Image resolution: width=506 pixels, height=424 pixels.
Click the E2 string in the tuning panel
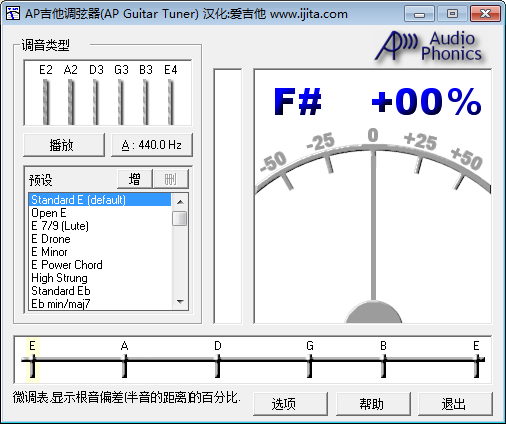click(45, 102)
